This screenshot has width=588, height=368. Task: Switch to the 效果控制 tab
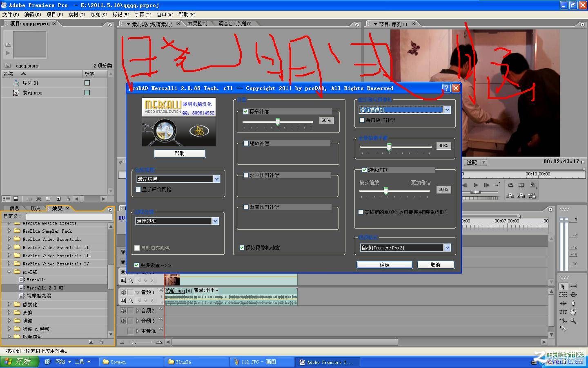point(198,24)
